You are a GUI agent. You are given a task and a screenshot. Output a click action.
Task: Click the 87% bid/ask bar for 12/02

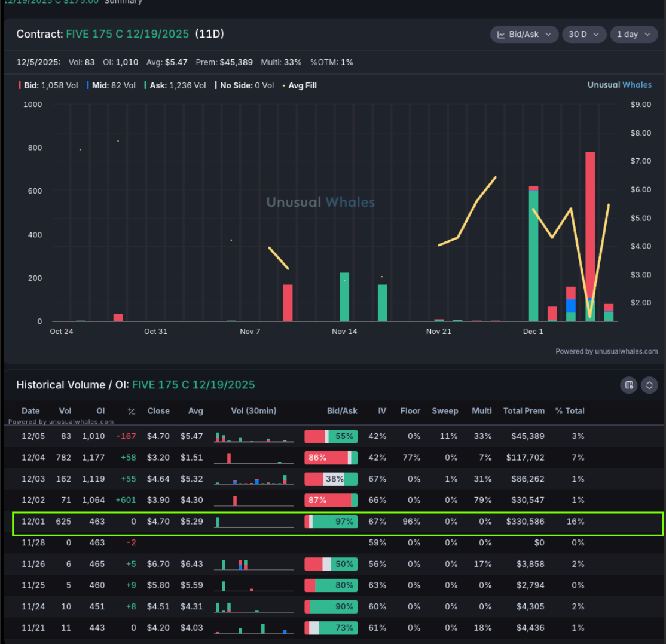coord(331,499)
